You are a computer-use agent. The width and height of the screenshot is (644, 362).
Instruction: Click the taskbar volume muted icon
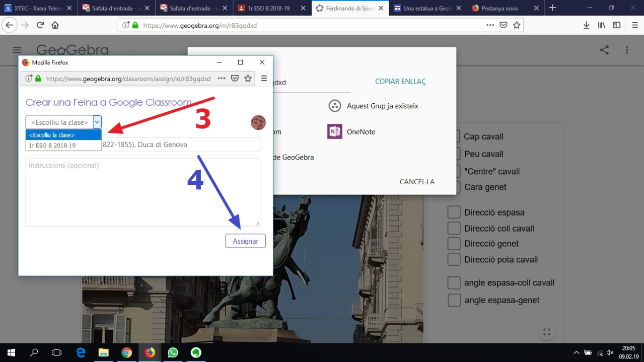(610, 353)
